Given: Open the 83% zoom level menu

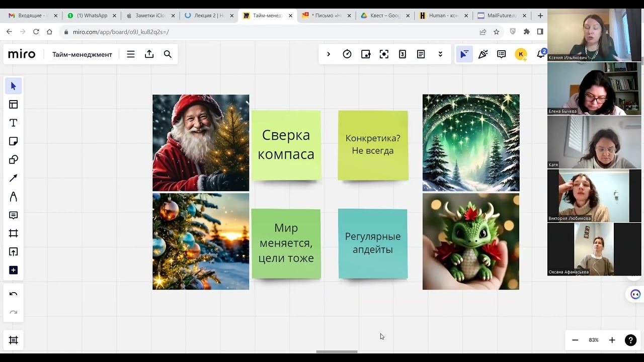Looking at the screenshot, I should (x=594, y=340).
